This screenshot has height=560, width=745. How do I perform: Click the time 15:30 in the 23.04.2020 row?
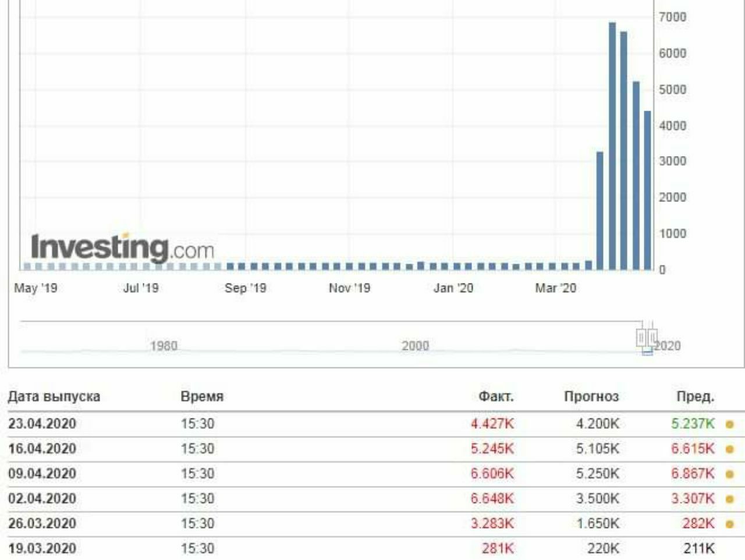pyautogui.click(x=197, y=424)
